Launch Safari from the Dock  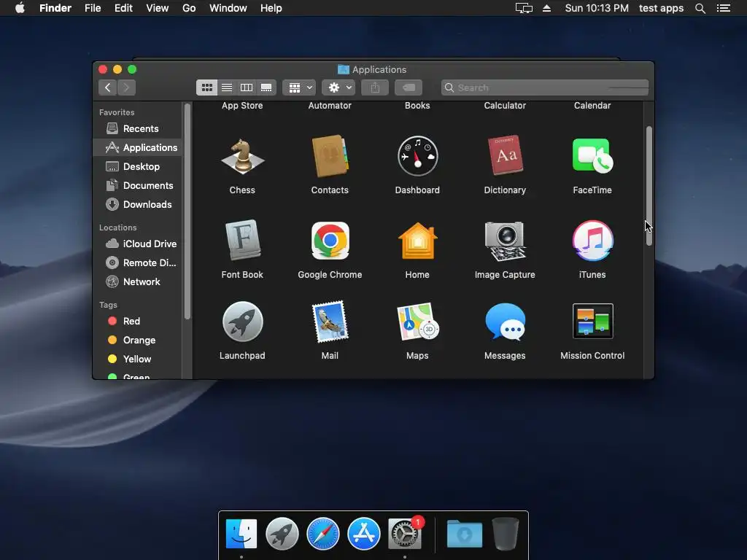pos(323,534)
